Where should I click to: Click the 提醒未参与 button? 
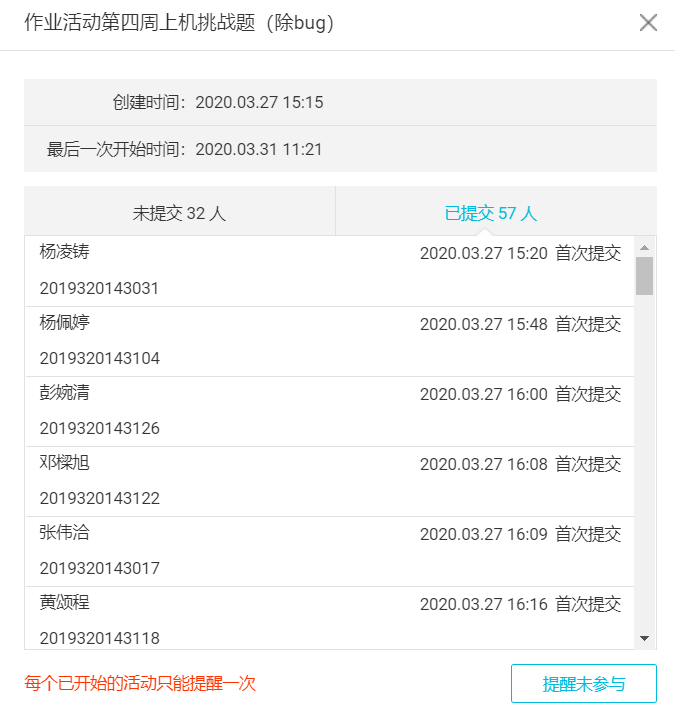pyautogui.click(x=584, y=684)
